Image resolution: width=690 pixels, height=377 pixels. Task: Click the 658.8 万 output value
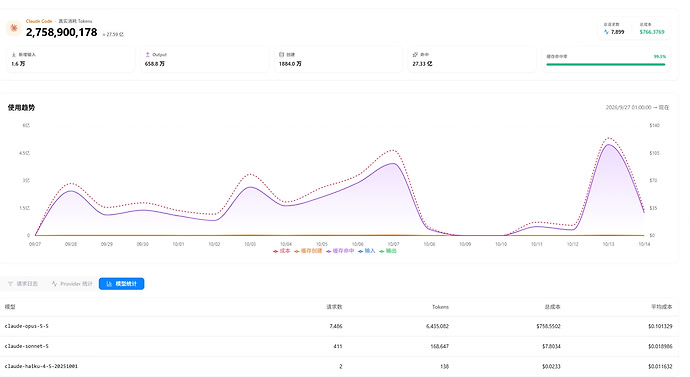click(155, 64)
